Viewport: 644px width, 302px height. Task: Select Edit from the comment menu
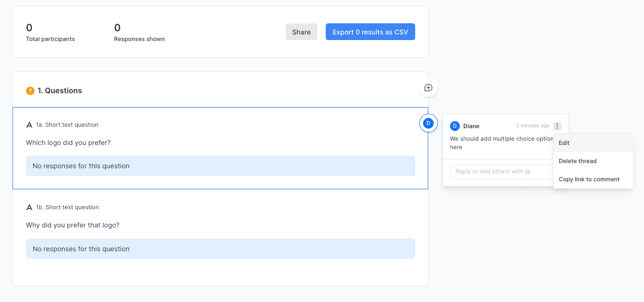(x=564, y=143)
